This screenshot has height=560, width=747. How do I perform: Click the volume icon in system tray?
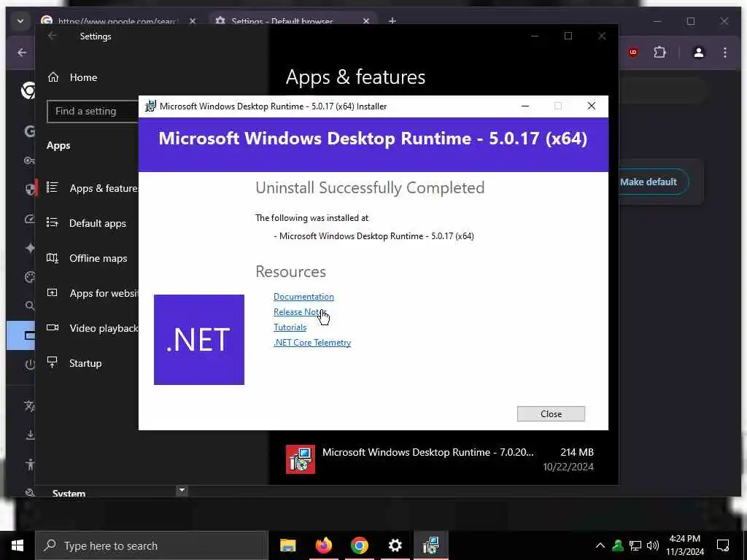653,545
